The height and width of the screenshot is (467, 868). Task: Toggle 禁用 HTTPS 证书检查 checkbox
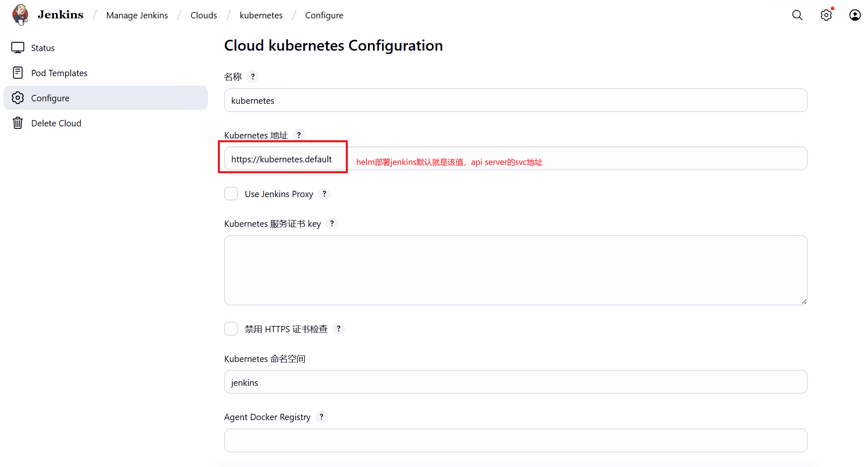coord(231,329)
